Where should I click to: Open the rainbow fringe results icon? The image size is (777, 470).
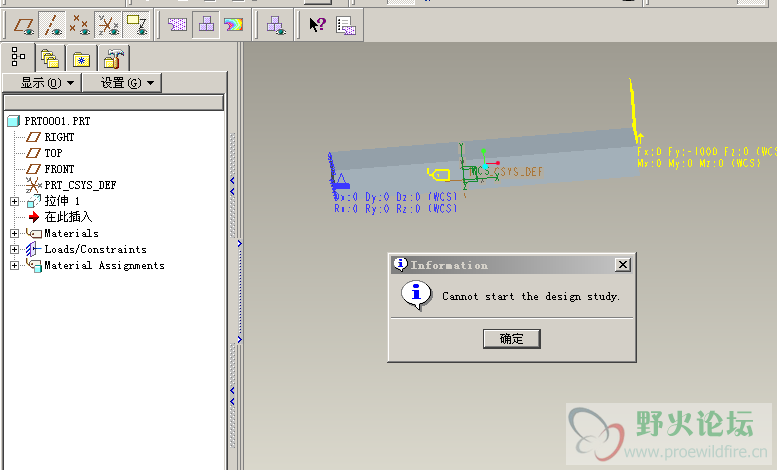[233, 24]
